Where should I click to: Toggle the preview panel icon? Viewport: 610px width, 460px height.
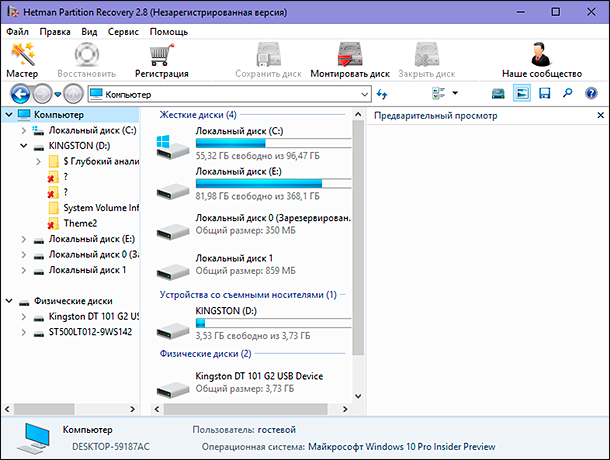521,93
